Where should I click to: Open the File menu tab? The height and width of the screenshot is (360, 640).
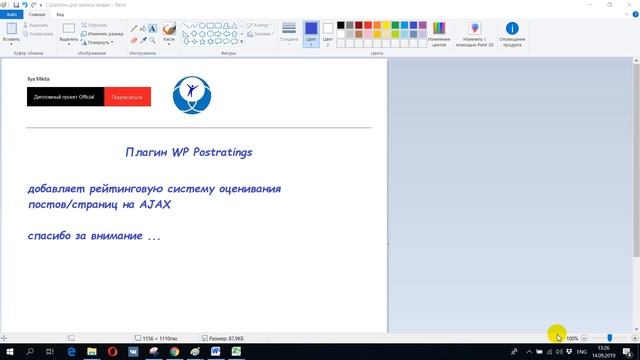[12, 14]
